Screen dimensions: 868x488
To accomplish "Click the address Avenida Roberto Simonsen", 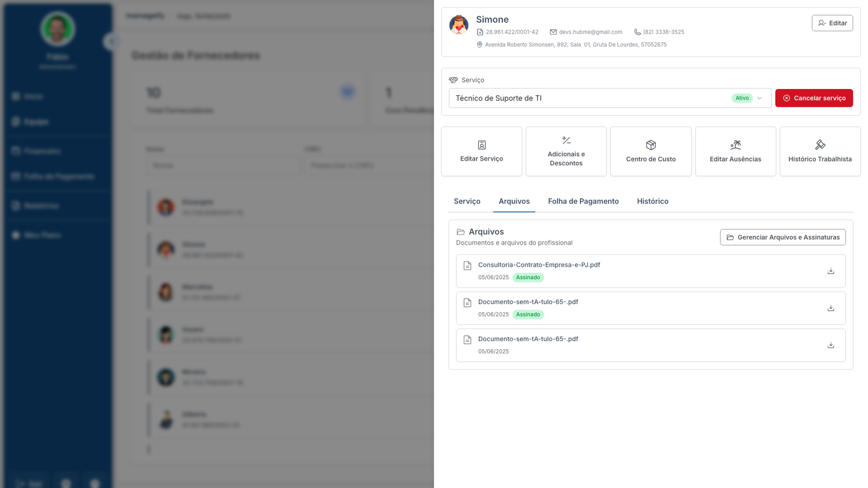I will [576, 44].
